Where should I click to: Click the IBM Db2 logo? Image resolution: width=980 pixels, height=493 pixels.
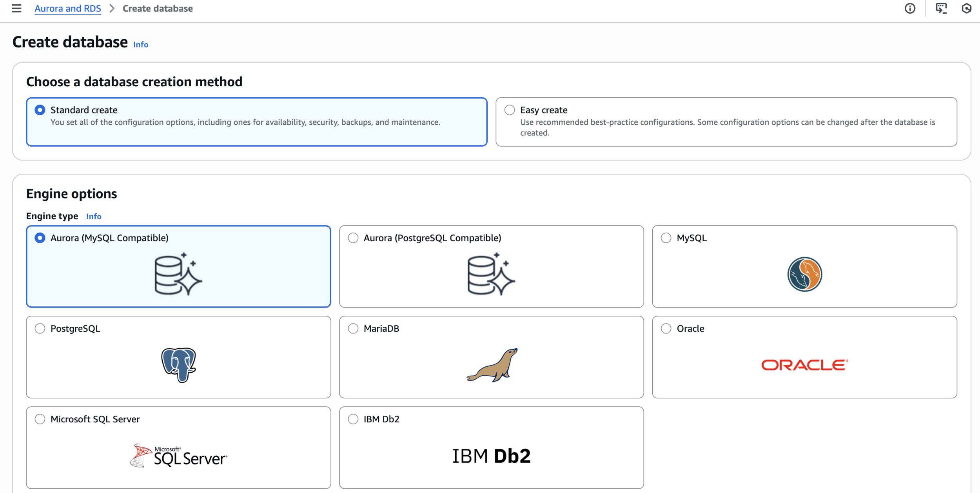point(492,456)
